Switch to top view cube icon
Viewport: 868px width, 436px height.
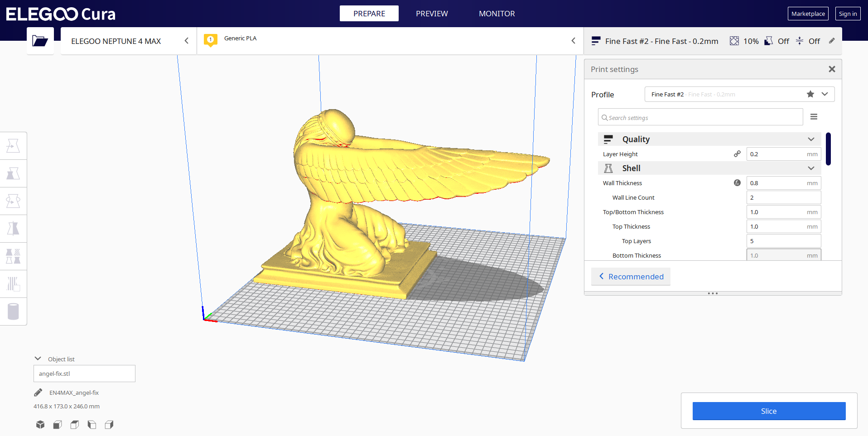tap(75, 425)
